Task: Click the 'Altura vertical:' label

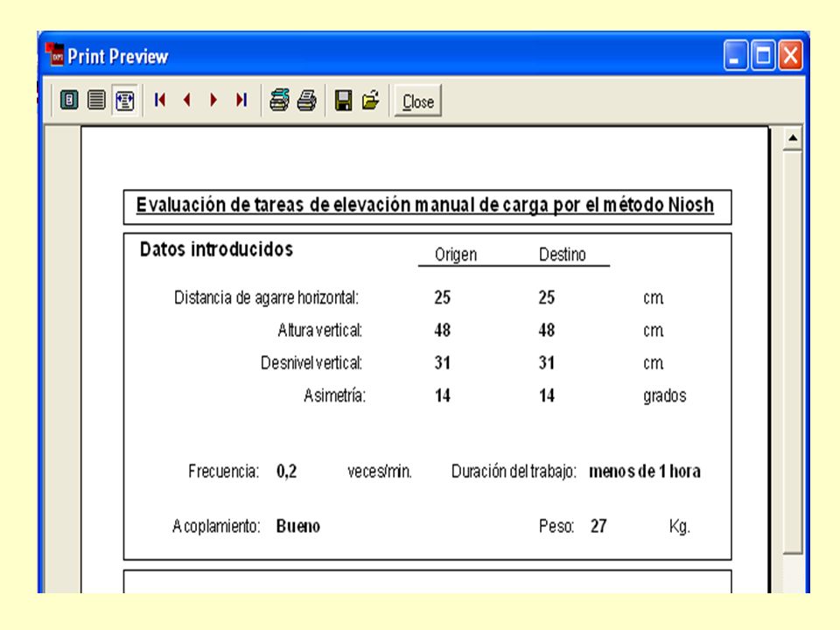Action: click(320, 331)
